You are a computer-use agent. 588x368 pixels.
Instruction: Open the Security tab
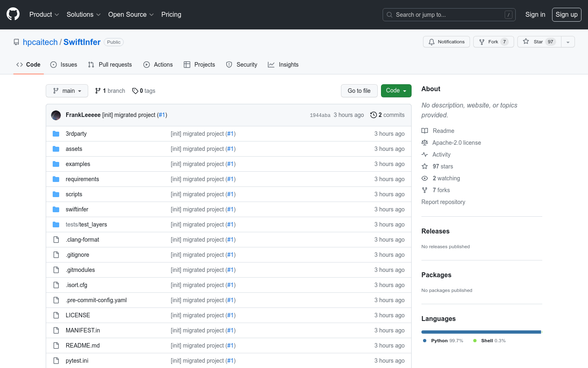242,65
